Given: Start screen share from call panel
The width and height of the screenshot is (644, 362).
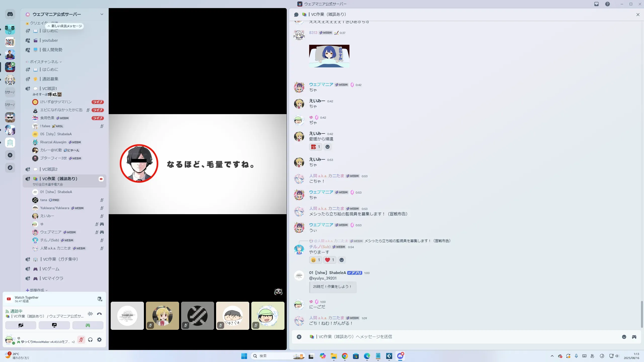Looking at the screenshot, I should (54, 325).
